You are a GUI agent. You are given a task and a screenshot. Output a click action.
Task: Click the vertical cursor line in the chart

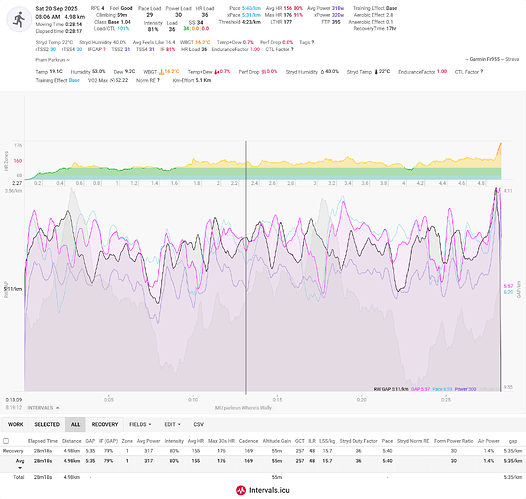pyautogui.click(x=246, y=268)
